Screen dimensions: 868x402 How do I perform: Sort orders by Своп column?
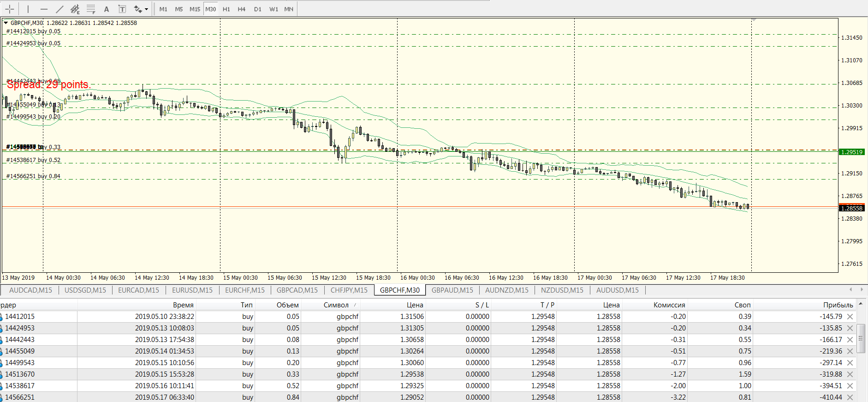[720, 305]
